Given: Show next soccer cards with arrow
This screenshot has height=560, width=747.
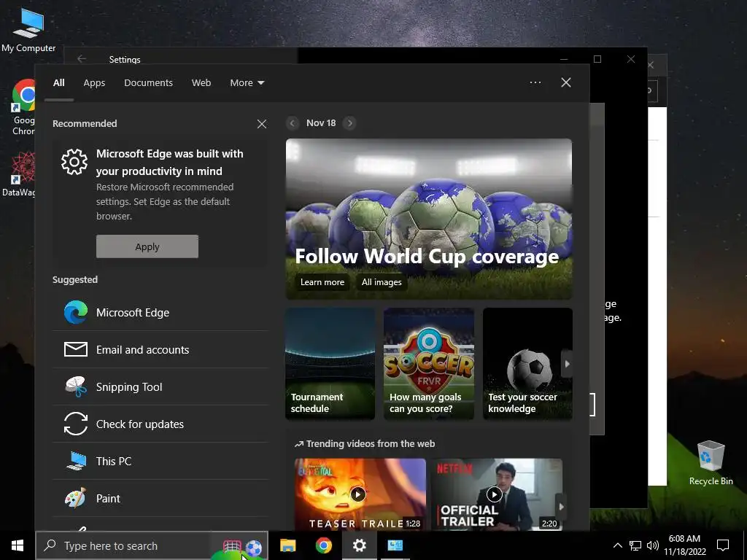Looking at the screenshot, I should pyautogui.click(x=567, y=364).
